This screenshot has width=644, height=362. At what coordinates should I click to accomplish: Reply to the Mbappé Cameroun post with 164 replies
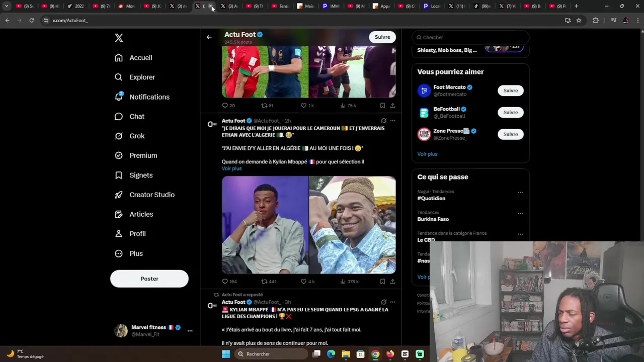(x=229, y=282)
